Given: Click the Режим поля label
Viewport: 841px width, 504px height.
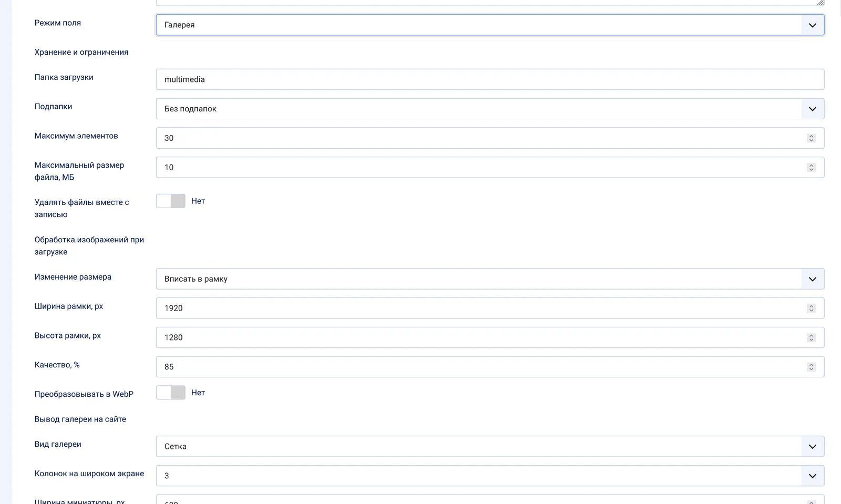Looking at the screenshot, I should point(58,23).
